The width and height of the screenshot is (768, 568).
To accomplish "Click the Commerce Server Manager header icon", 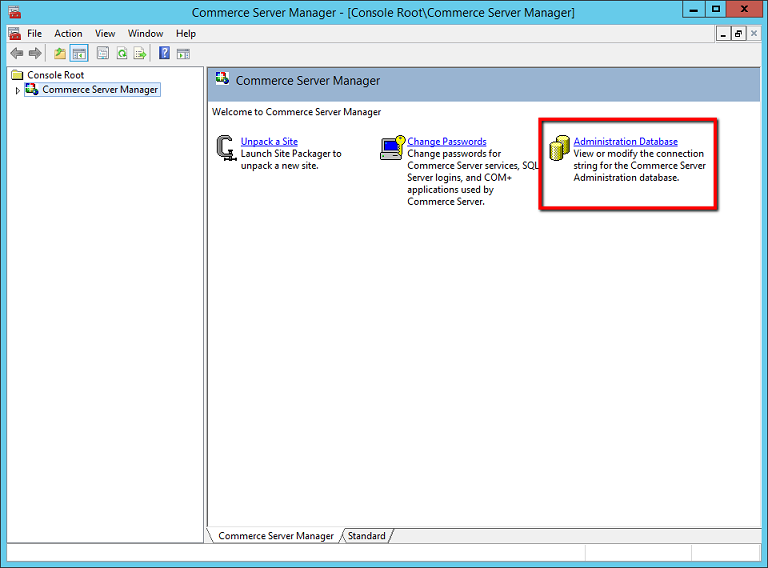I will pyautogui.click(x=222, y=78).
